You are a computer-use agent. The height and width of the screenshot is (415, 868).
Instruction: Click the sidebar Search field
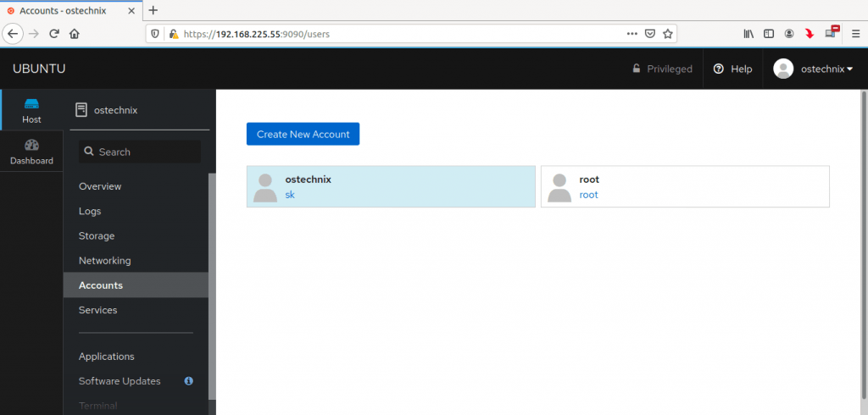tap(140, 152)
